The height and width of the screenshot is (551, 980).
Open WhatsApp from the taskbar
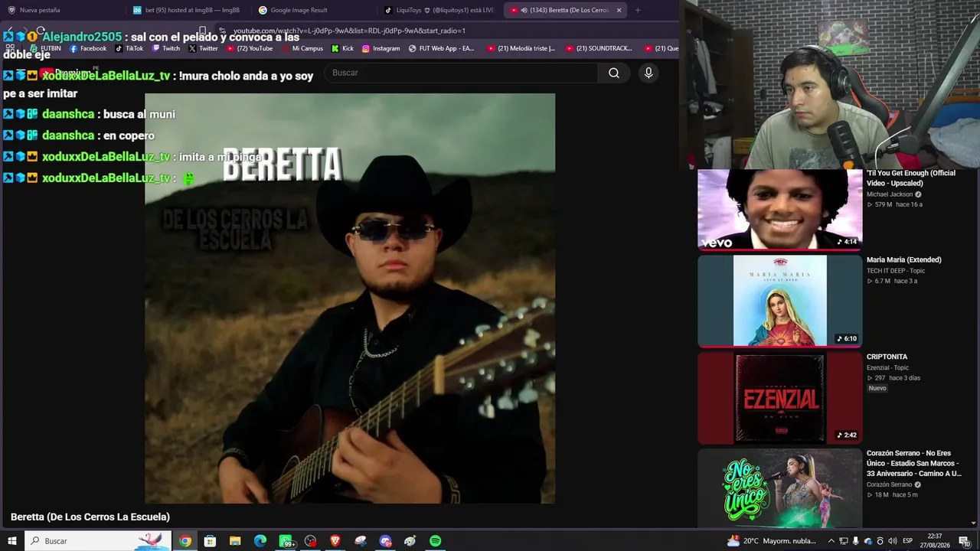pyautogui.click(x=286, y=541)
